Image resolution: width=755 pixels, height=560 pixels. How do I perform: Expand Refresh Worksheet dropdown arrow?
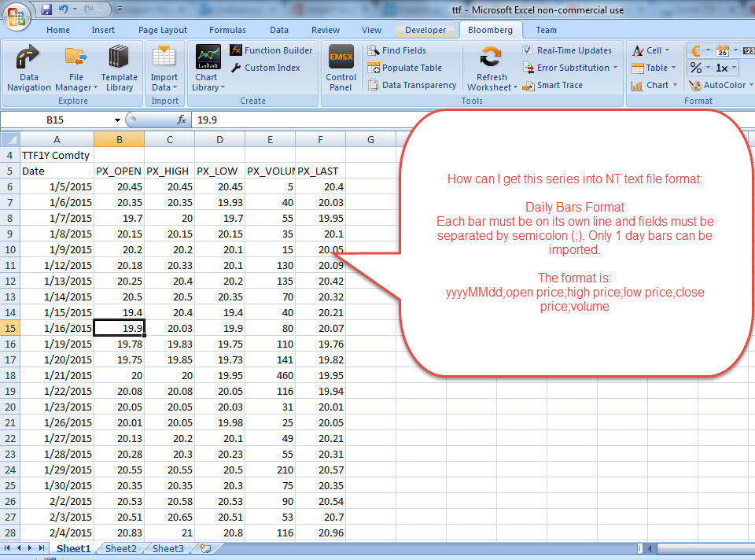[x=515, y=87]
